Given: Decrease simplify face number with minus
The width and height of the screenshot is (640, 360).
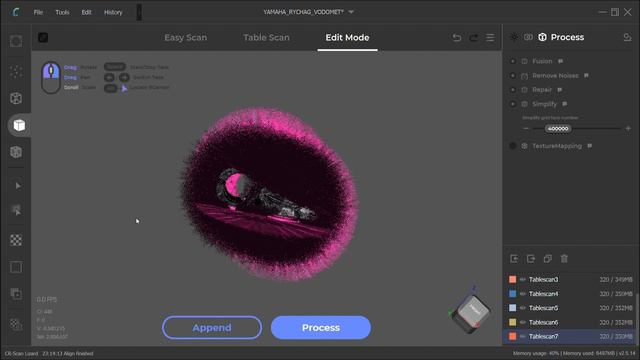Looking at the screenshot, I should [x=526, y=129].
